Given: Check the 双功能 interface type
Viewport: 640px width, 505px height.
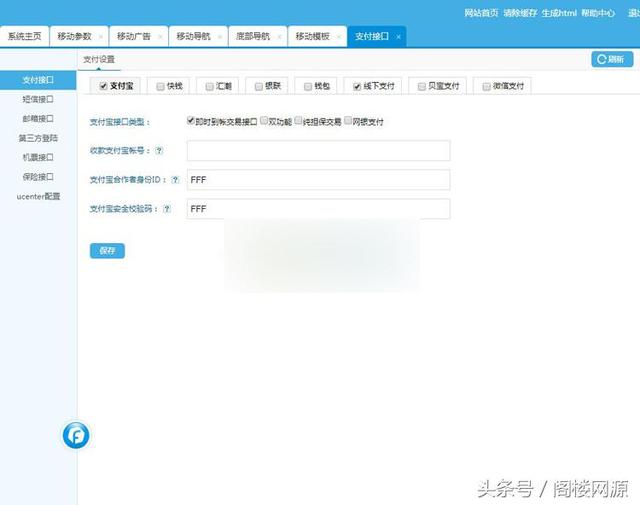Looking at the screenshot, I should [264, 120].
